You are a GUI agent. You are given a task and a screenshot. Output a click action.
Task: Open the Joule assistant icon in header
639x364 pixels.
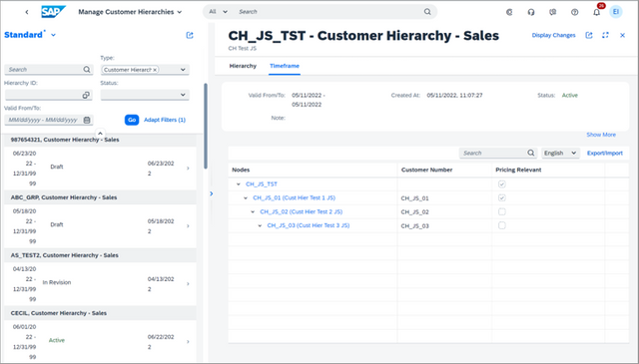[x=509, y=12]
